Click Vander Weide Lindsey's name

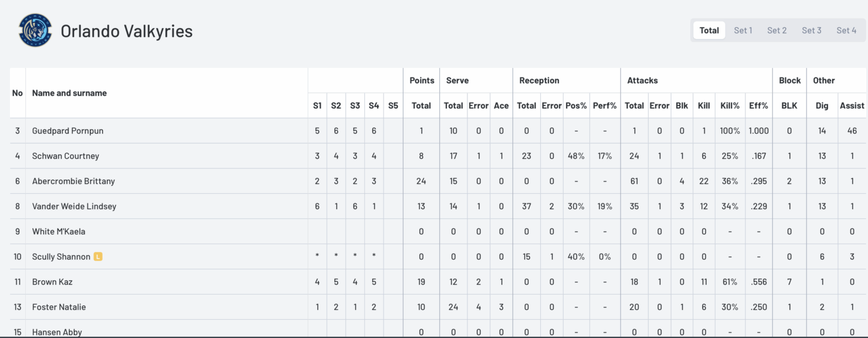[74, 206]
